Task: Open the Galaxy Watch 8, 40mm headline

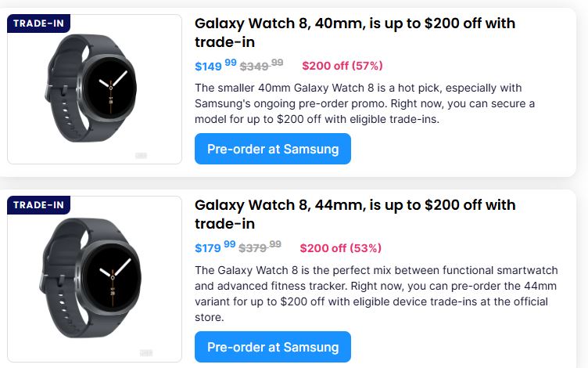Action: point(354,32)
